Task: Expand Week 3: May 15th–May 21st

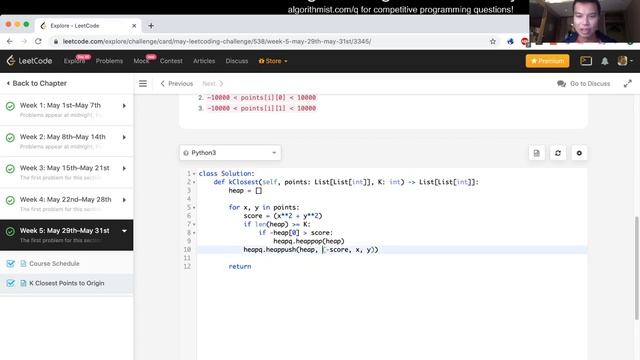Action: tap(124, 168)
